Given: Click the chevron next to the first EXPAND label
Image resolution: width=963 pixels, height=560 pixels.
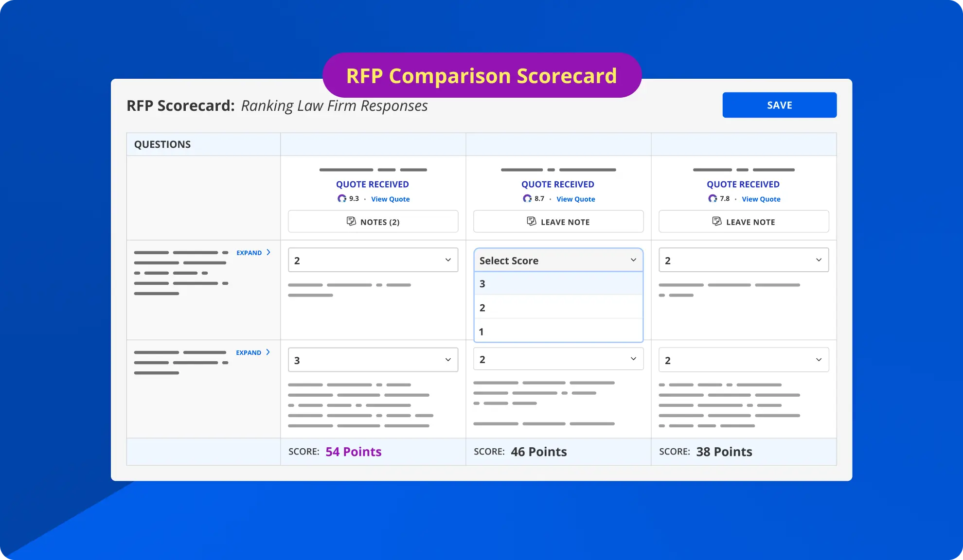Looking at the screenshot, I should pyautogui.click(x=268, y=252).
